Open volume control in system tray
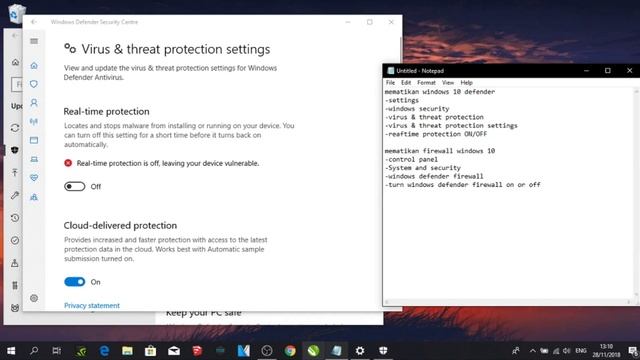Viewport: 640px width, 360px height. 567,351
